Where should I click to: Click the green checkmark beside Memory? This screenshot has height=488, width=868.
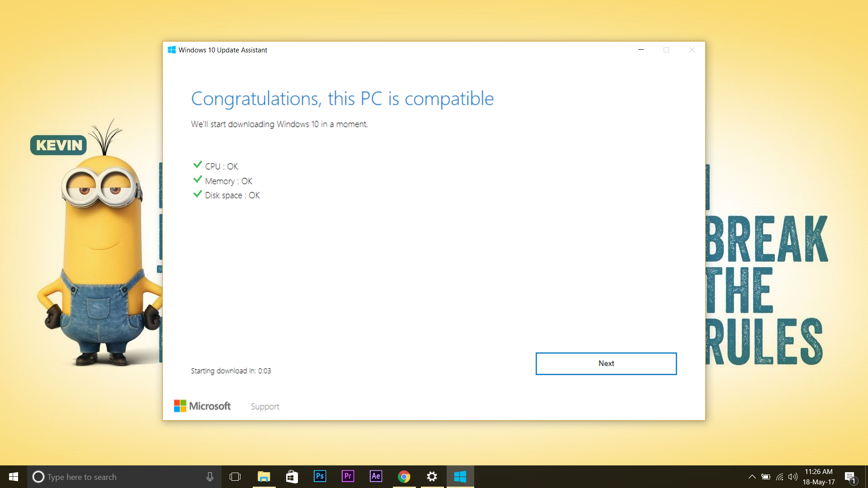(x=198, y=179)
